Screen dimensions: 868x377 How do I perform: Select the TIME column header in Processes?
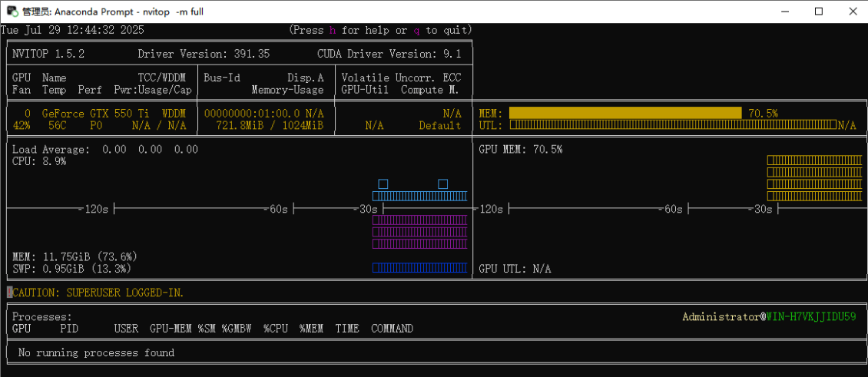tap(347, 329)
